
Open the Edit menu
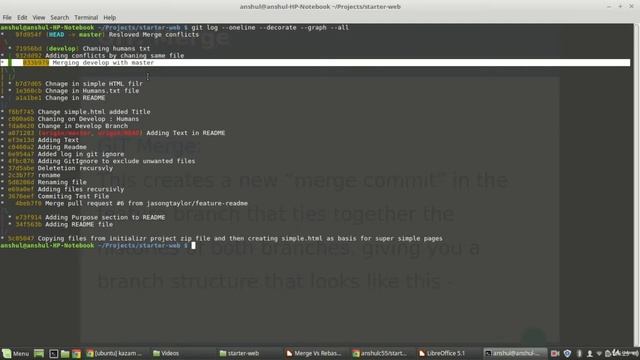tap(22, 18)
